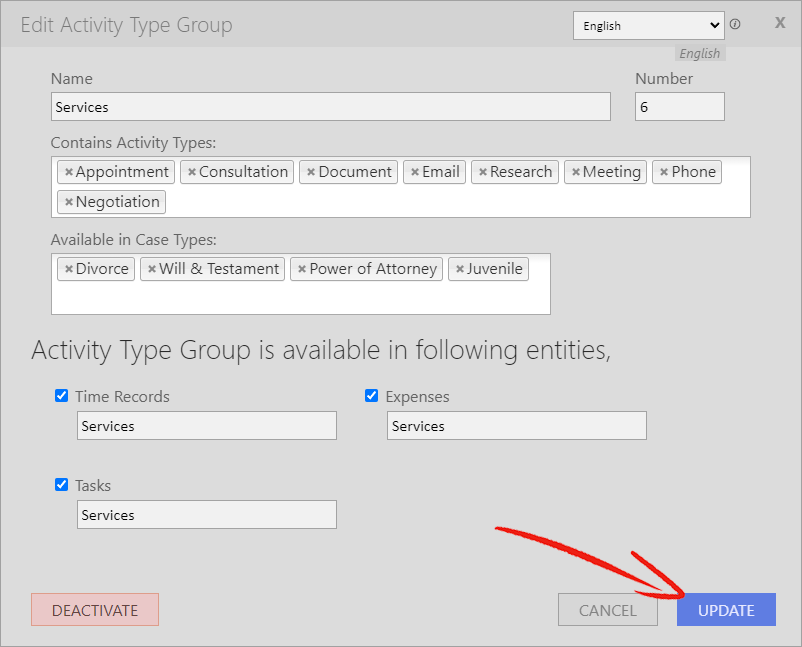Remove the Appointment activity type tag
Image resolution: width=802 pixels, height=647 pixels.
tap(69, 172)
